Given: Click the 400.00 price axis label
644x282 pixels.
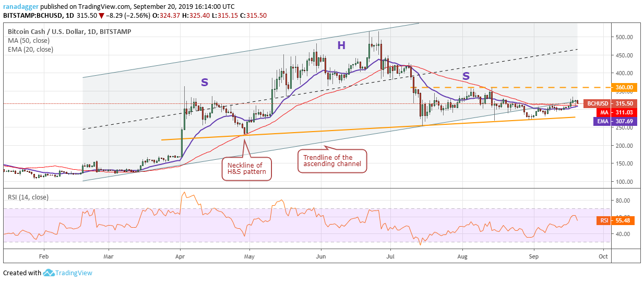Looking at the screenshot, I should coord(624,73).
